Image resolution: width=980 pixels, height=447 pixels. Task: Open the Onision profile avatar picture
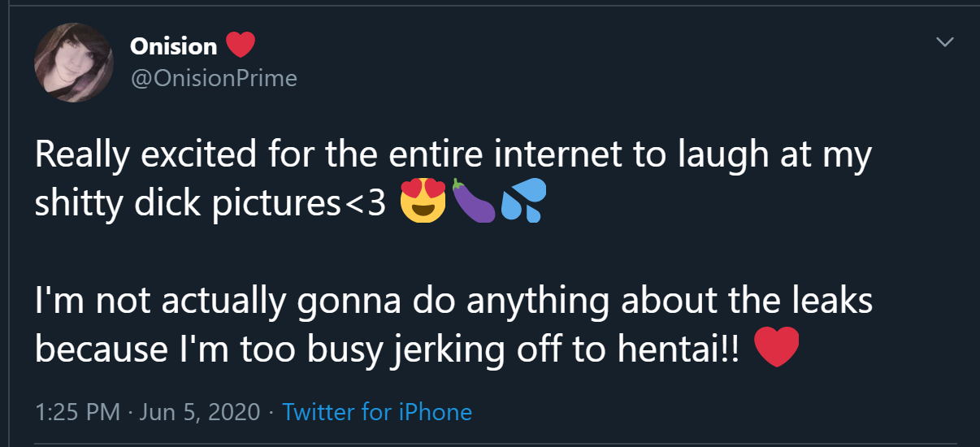coord(73,63)
